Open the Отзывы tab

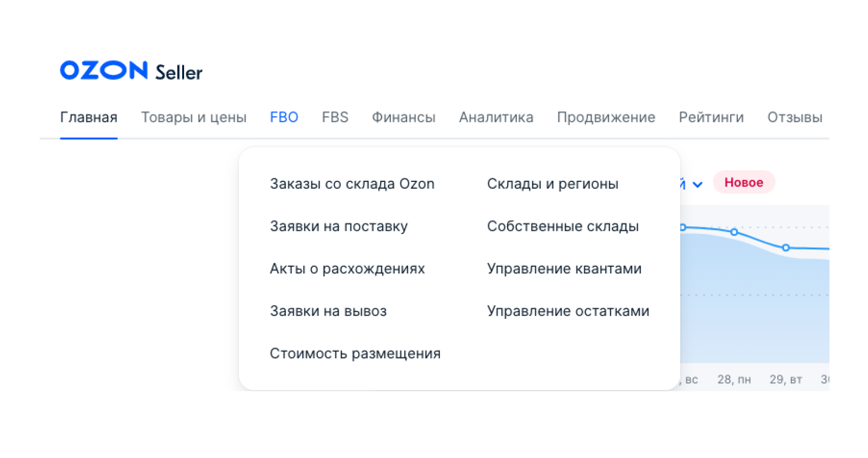tap(795, 117)
